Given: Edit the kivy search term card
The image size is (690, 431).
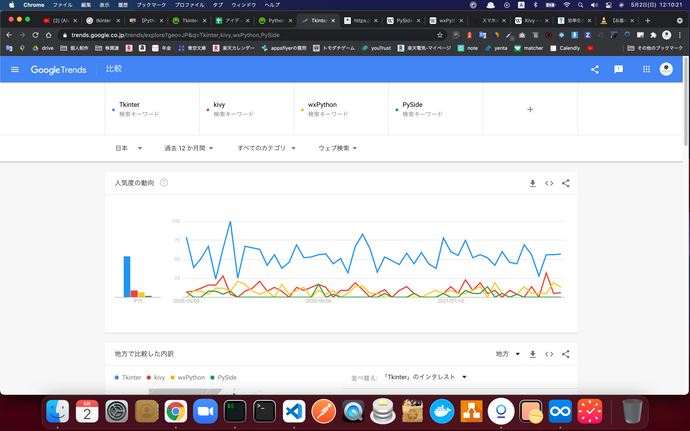Looking at the screenshot, I should point(246,109).
